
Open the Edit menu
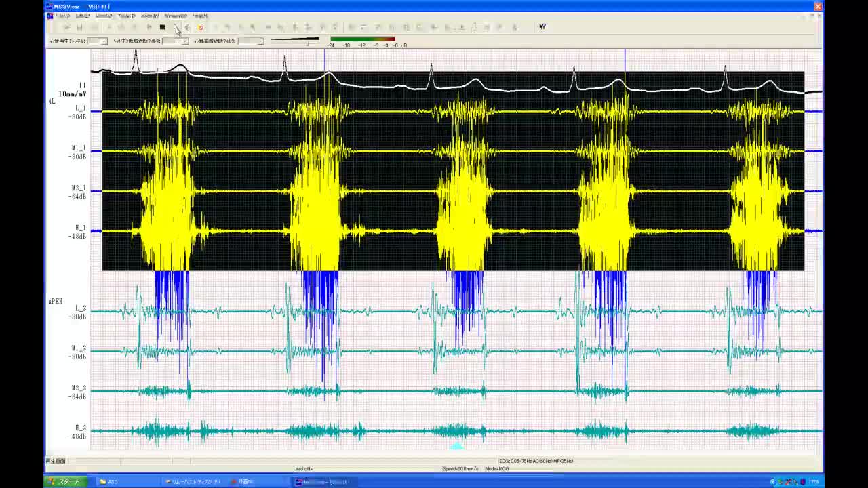[82, 16]
